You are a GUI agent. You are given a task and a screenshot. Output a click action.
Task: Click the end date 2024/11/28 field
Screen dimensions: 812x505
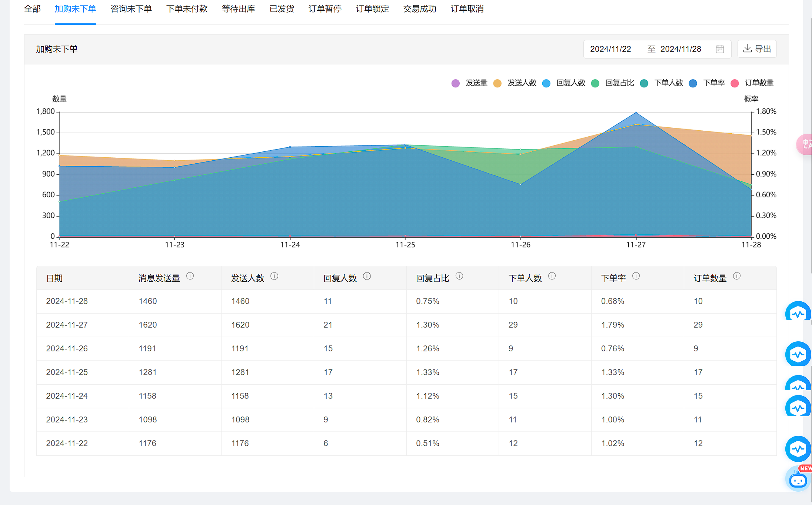tap(681, 49)
